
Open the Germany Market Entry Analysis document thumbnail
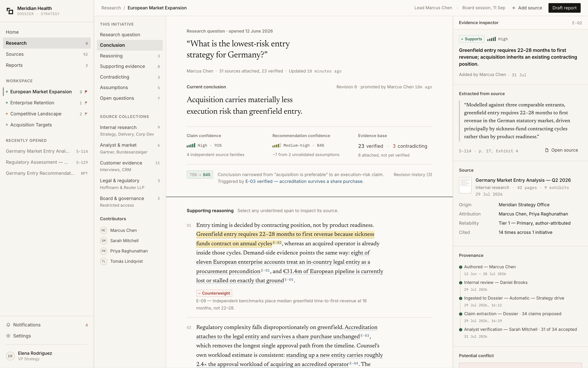tap(465, 185)
